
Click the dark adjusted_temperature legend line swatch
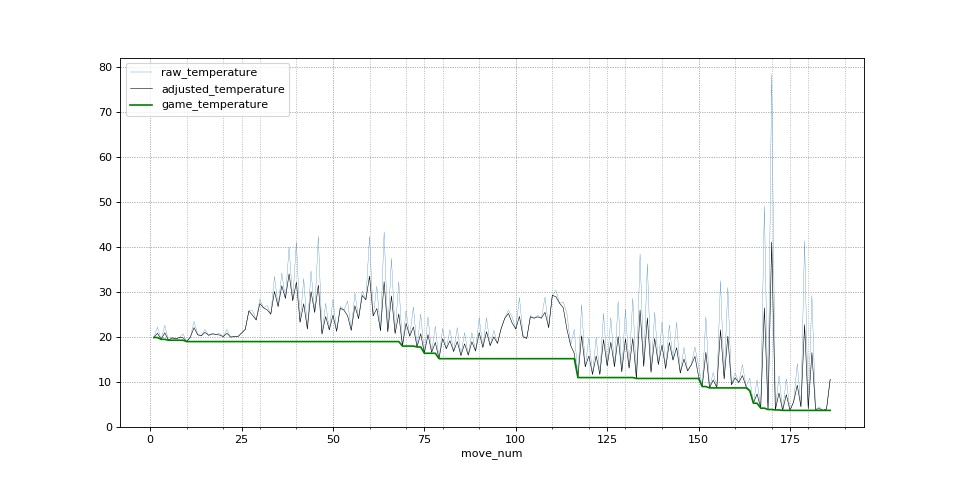tap(143, 89)
